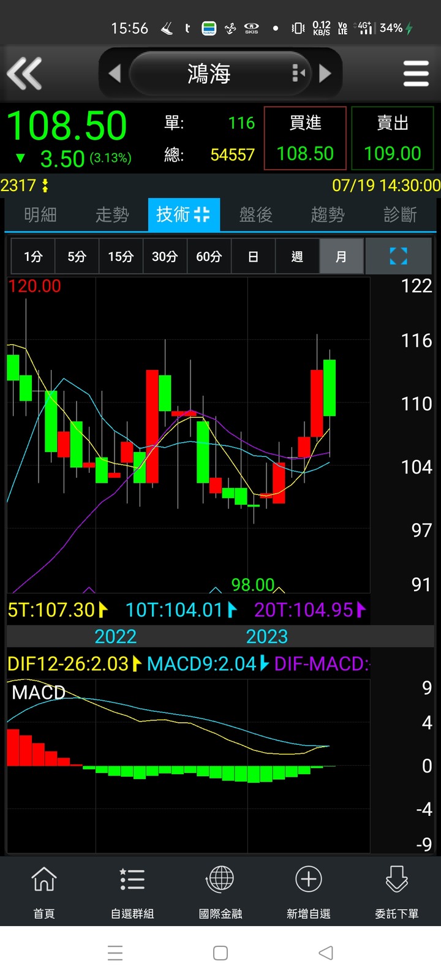Screen dimensions: 441x980
Task: Select 15分 chart interval
Action: tap(121, 256)
